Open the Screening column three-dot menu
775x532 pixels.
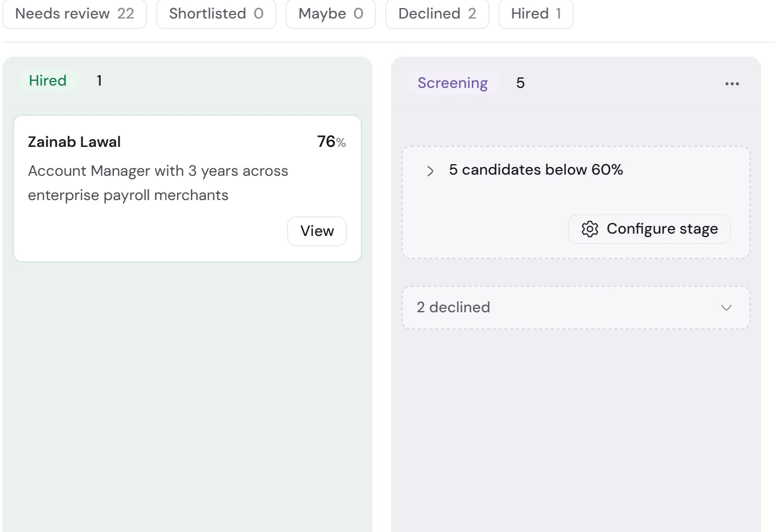[732, 84]
